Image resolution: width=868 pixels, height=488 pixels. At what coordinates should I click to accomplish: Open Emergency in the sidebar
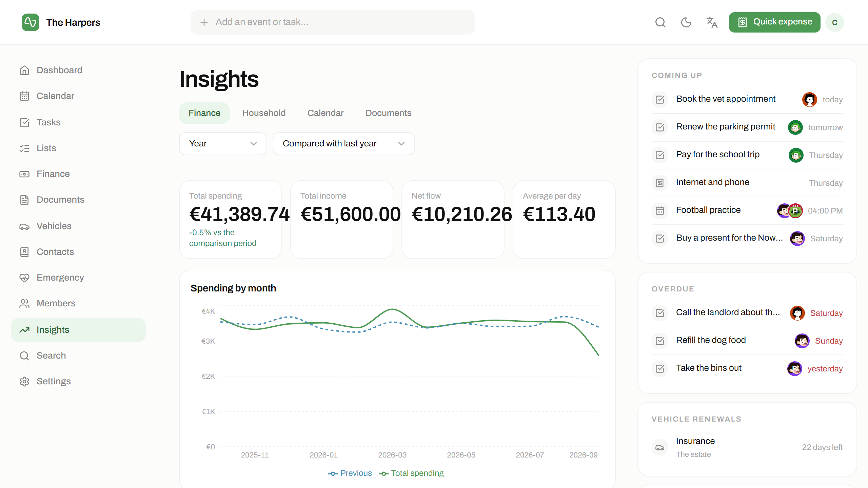pyautogui.click(x=78, y=278)
